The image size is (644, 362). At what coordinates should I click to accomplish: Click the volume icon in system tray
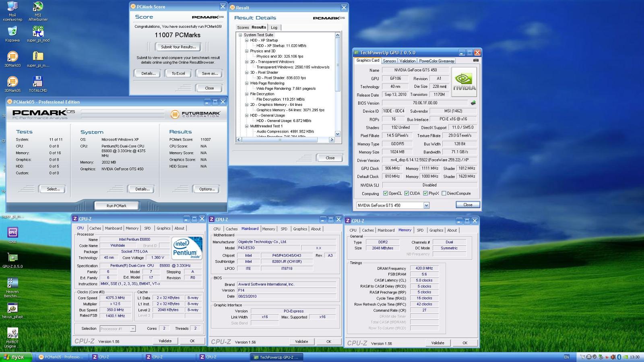click(x=613, y=357)
